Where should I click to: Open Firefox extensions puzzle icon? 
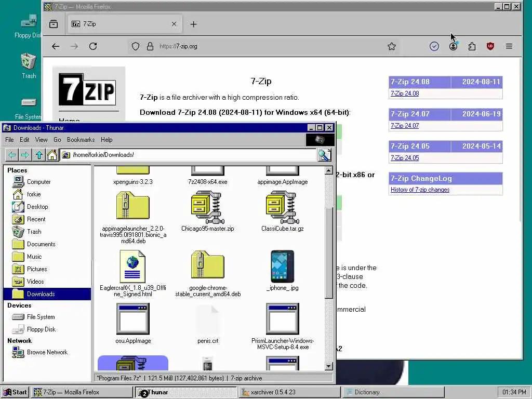pyautogui.click(x=472, y=46)
